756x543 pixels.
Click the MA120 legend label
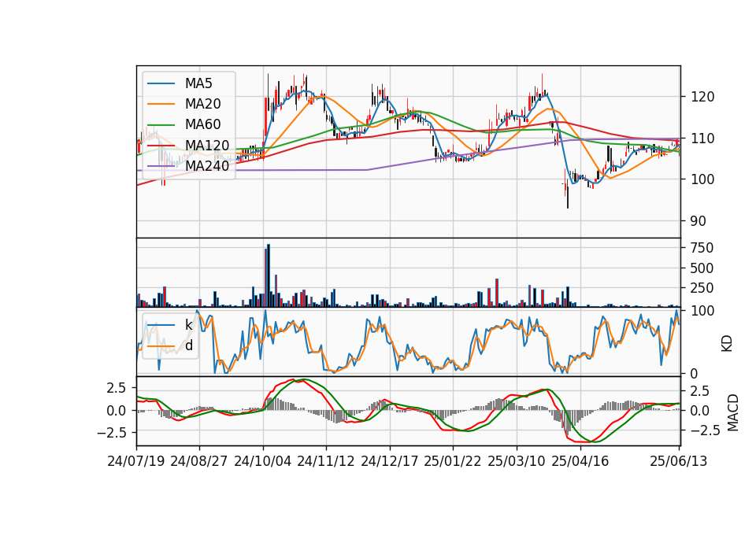tap(207, 145)
